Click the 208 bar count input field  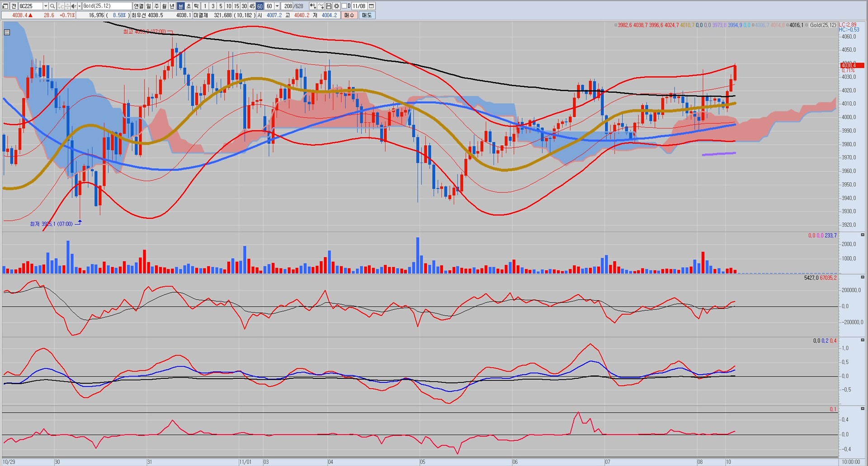pyautogui.click(x=288, y=6)
